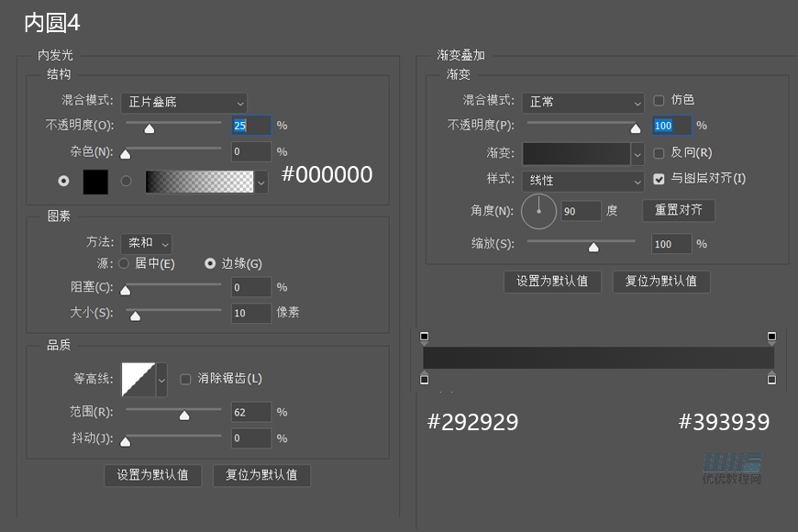Enable the 仿色 checkbox
The image size is (798, 532).
[659, 101]
